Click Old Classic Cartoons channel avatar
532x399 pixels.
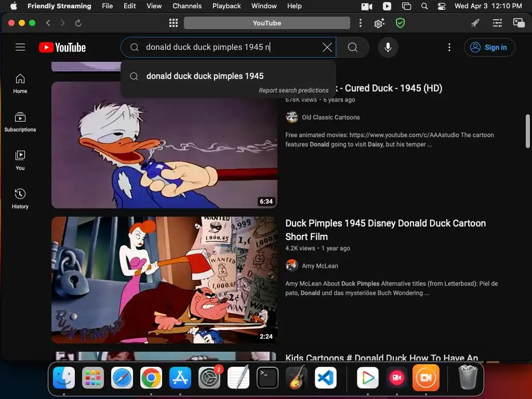click(292, 117)
